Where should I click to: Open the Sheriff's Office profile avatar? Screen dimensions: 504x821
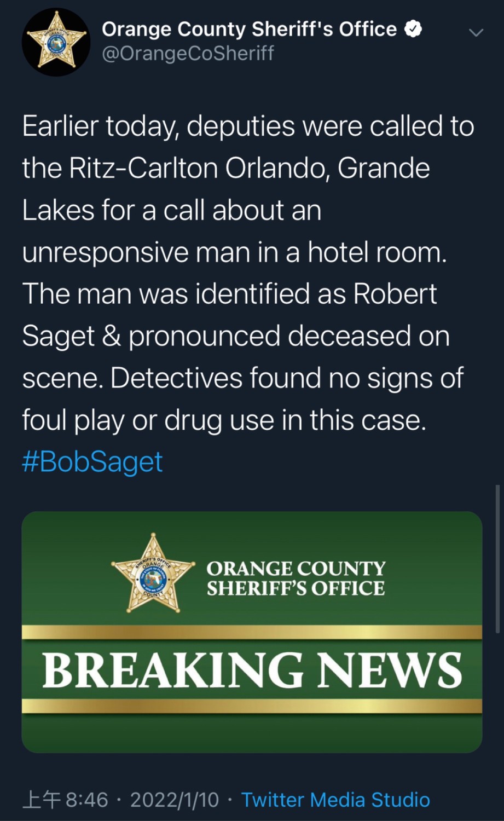[x=56, y=42]
